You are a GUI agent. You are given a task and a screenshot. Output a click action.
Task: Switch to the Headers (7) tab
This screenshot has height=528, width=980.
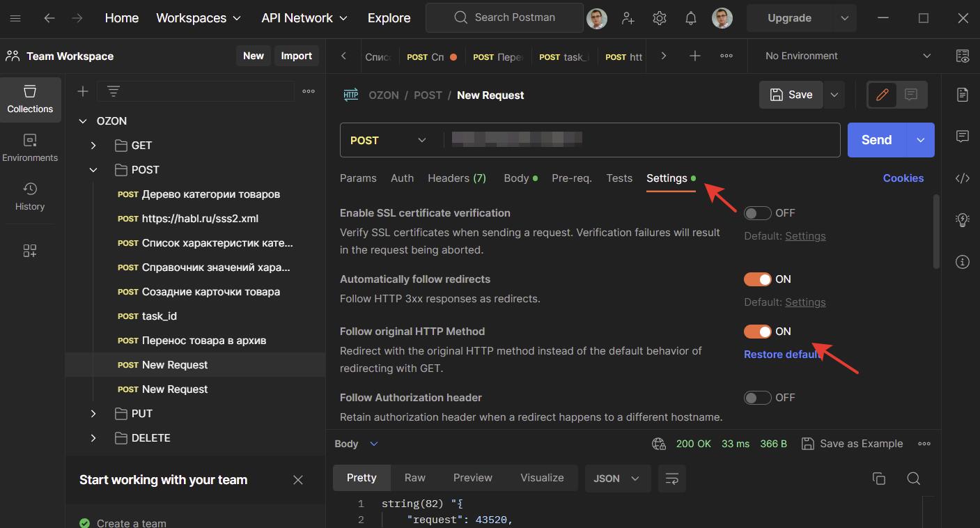pyautogui.click(x=456, y=178)
